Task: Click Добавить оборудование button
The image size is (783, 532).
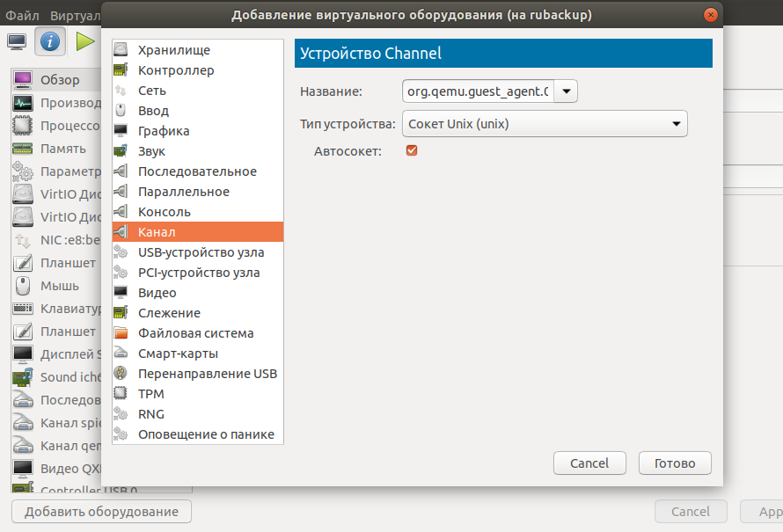Action: click(101, 512)
